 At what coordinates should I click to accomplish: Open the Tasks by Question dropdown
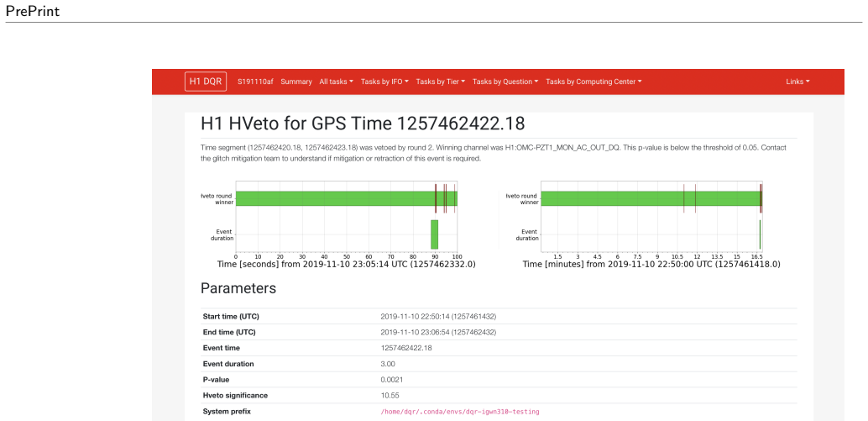pyautogui.click(x=505, y=82)
